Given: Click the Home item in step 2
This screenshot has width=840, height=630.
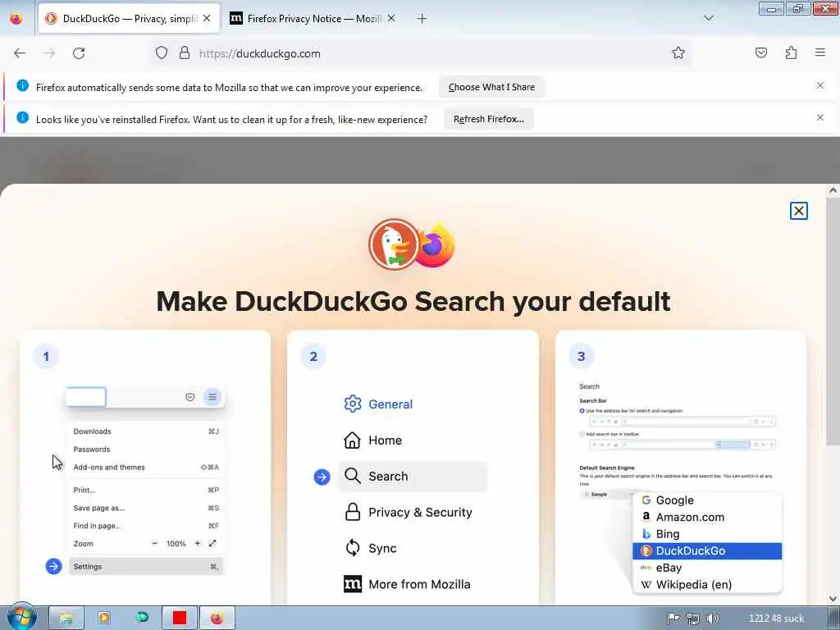Looking at the screenshot, I should coord(373,441).
